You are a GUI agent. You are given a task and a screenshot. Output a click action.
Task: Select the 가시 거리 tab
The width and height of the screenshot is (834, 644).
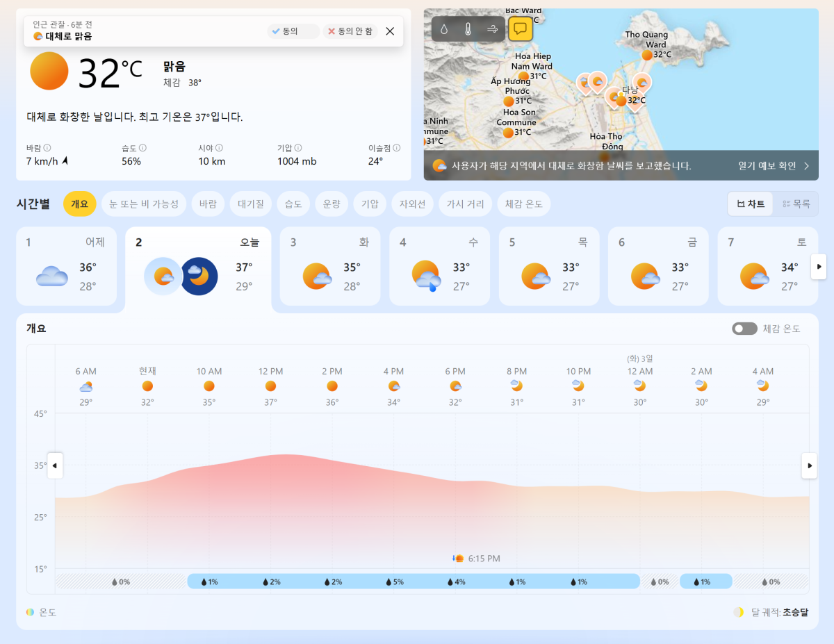(466, 204)
